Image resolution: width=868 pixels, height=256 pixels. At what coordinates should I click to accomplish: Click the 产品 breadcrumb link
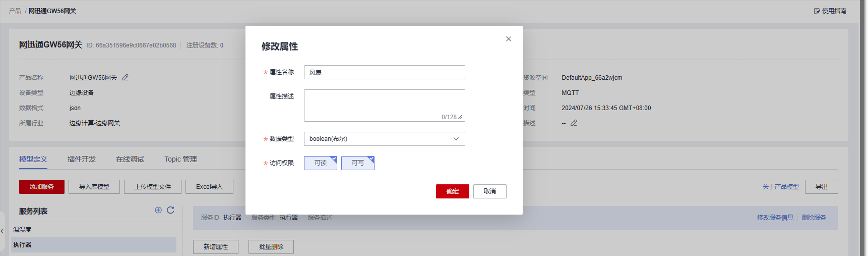coord(15,11)
